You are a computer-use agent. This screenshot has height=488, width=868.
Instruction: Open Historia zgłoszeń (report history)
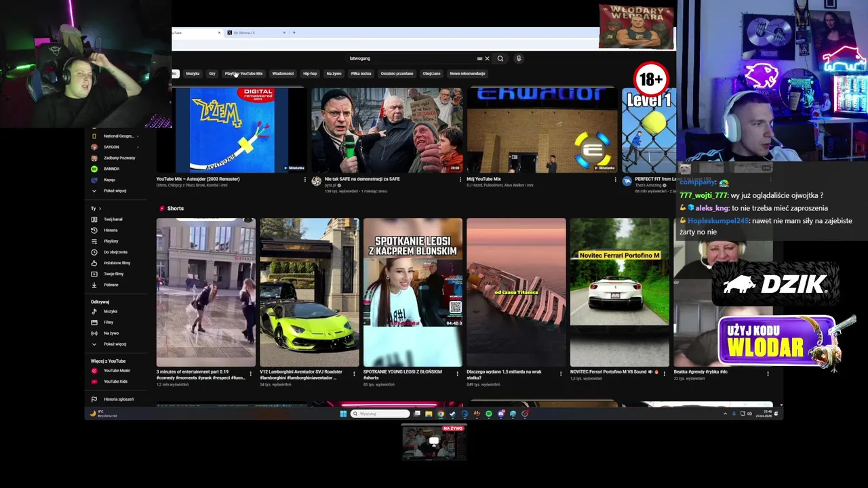[118, 399]
